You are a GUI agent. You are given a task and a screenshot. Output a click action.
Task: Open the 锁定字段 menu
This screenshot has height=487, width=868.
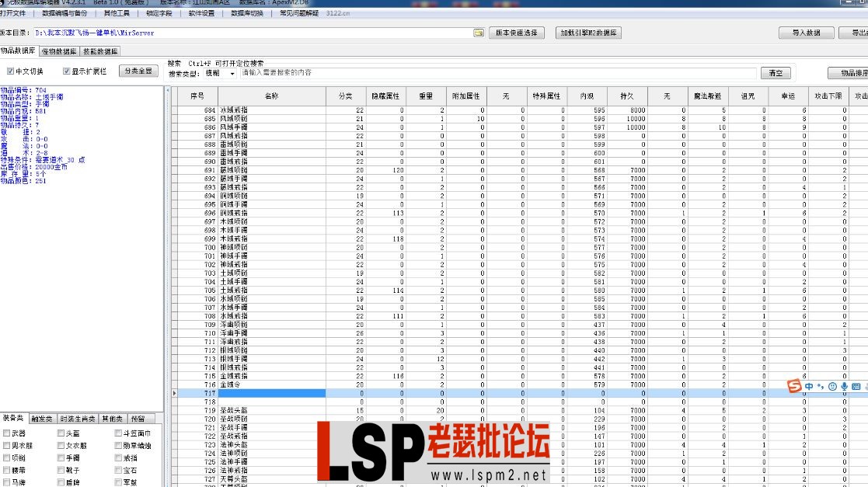pos(159,12)
